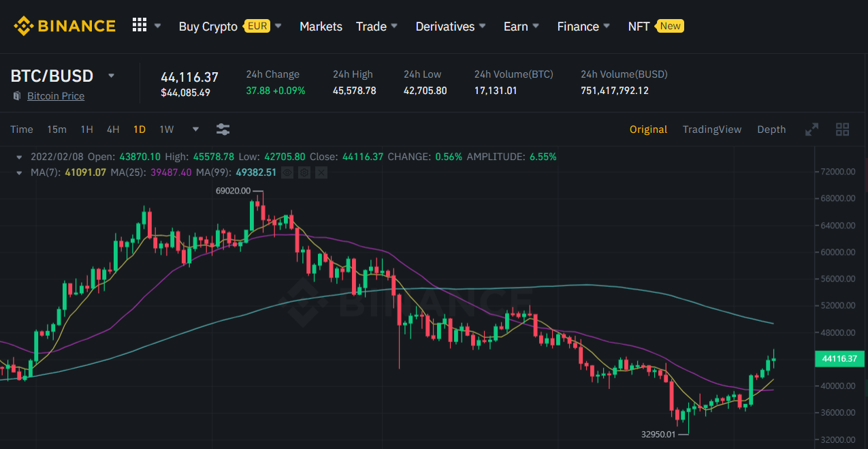Click the New badge next to NFT
The image size is (868, 449).
point(670,26)
